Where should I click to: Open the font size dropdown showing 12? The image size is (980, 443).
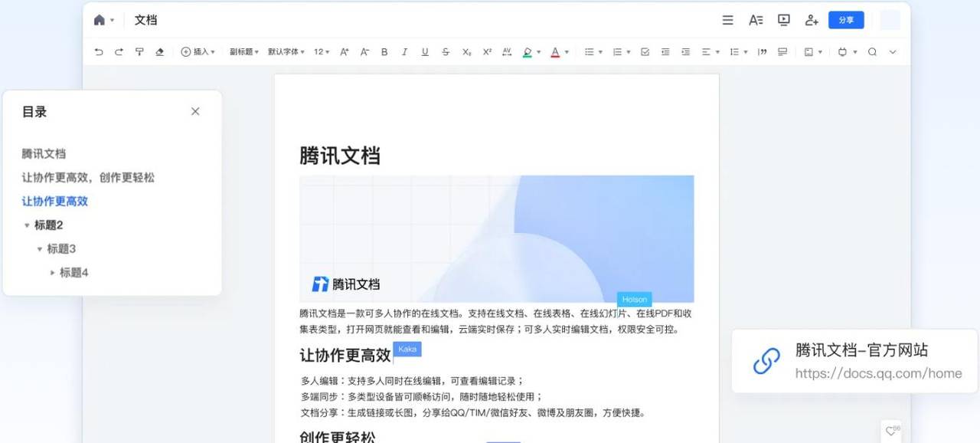[321, 51]
